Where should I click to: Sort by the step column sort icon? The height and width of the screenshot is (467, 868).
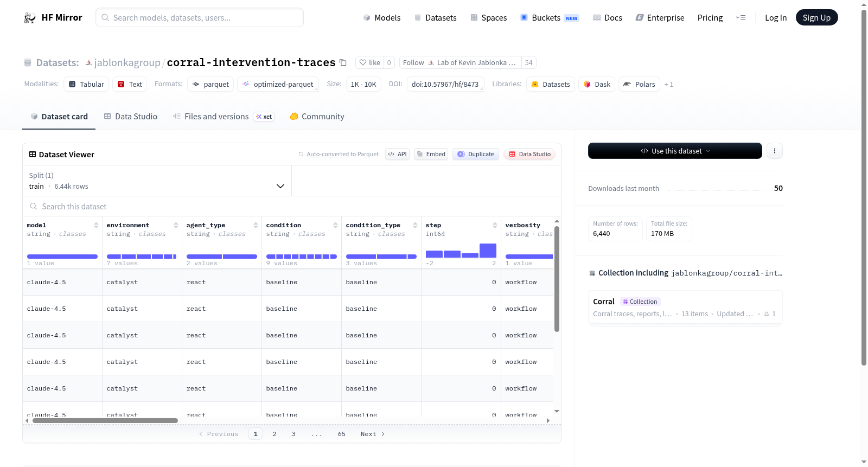(x=495, y=225)
